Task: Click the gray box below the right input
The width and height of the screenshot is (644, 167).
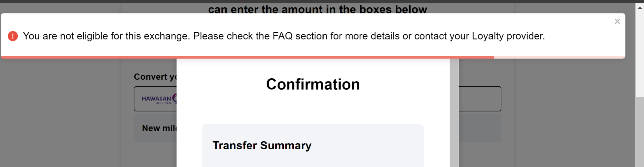Action: click(x=479, y=128)
